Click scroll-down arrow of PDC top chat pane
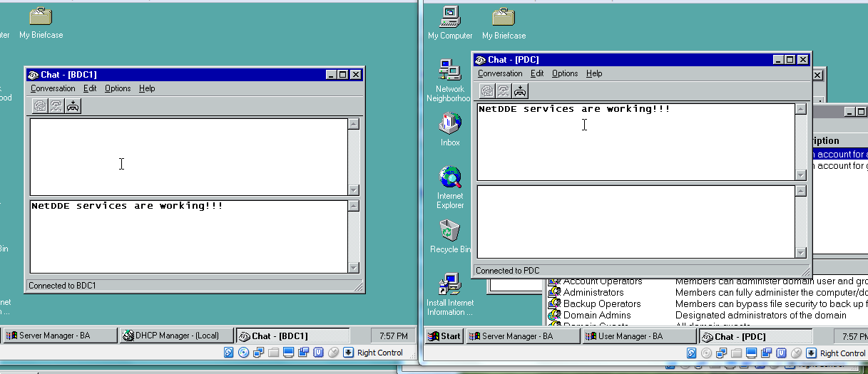 coord(801,175)
